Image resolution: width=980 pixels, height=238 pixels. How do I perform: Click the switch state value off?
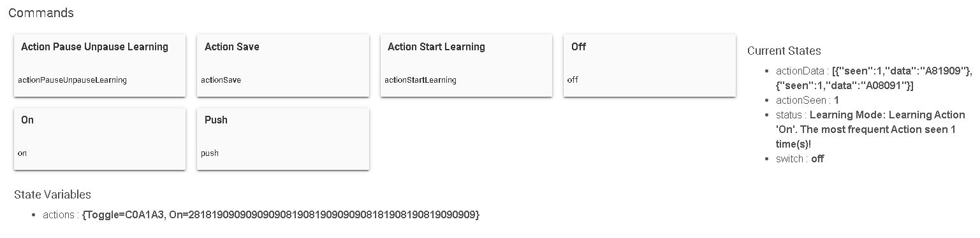pyautogui.click(x=817, y=158)
